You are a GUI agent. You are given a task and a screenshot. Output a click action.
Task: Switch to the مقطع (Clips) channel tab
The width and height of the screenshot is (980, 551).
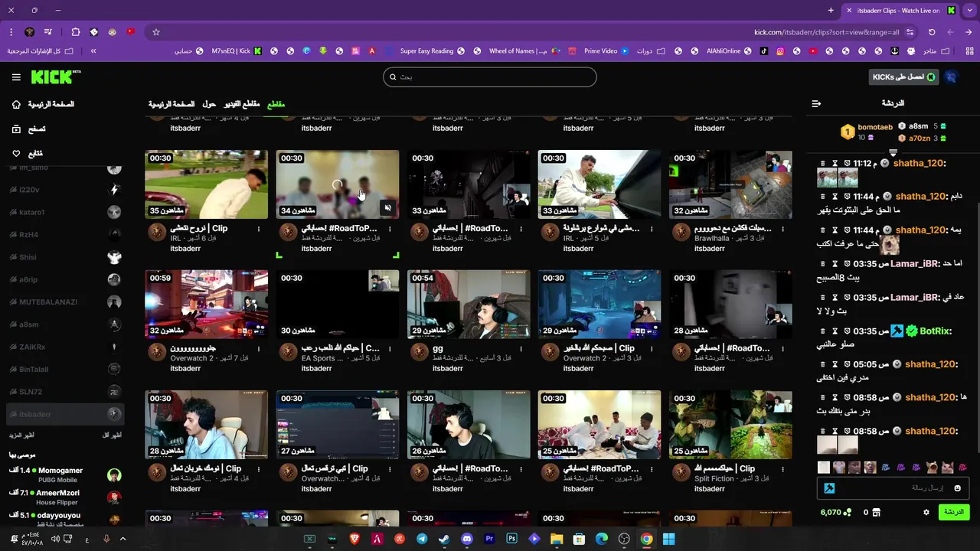[276, 104]
